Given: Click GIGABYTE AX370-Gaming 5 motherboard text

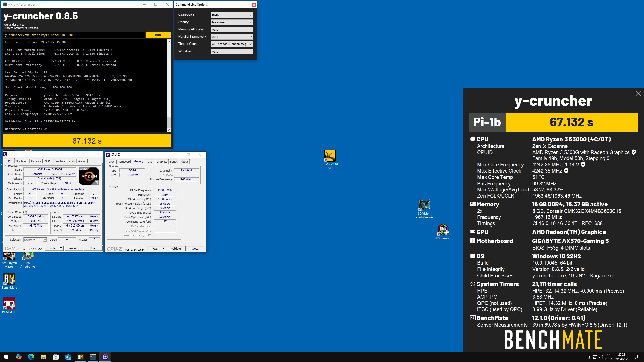Looking at the screenshot, I should tap(570, 241).
